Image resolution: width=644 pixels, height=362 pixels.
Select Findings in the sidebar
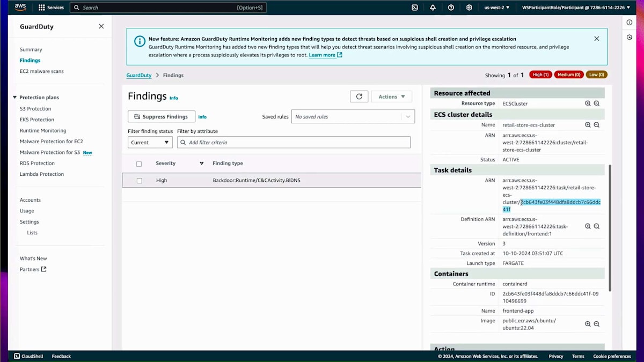30,61
